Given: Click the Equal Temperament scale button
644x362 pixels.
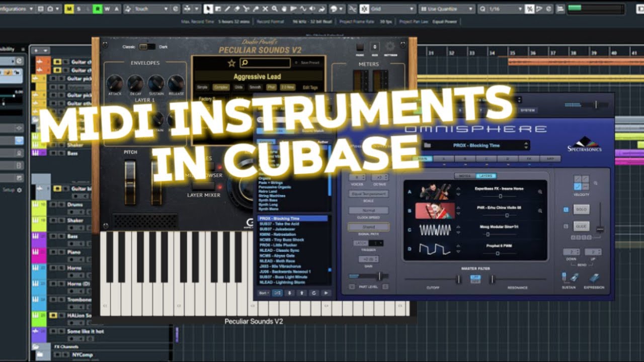Looking at the screenshot, I should point(369,194).
